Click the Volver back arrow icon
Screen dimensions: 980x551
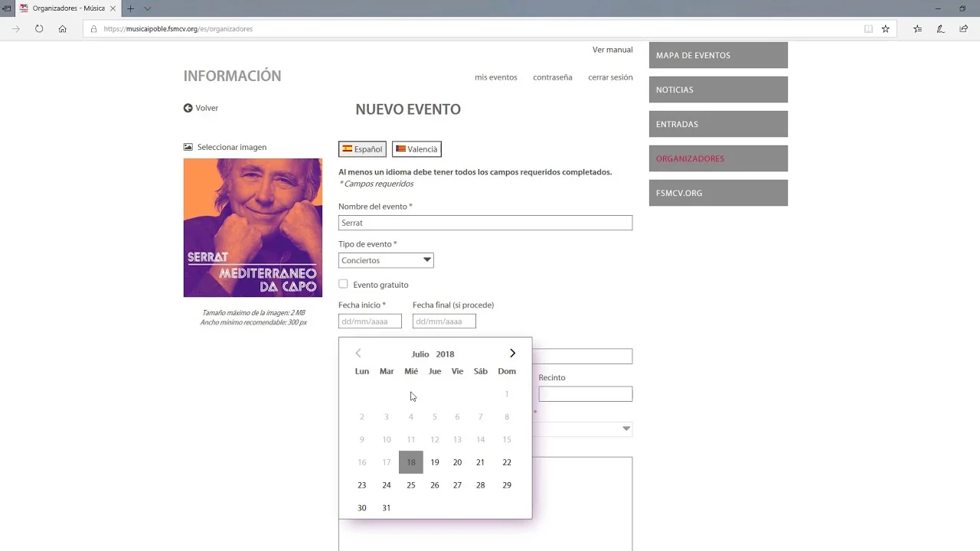pyautogui.click(x=188, y=108)
